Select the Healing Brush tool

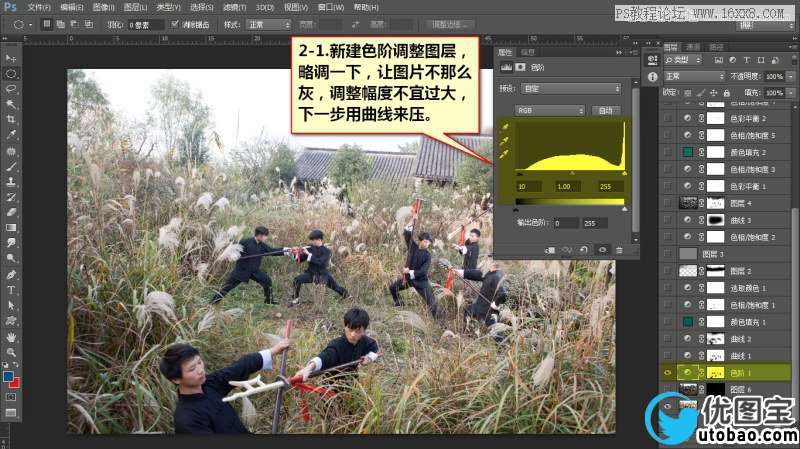point(11,152)
